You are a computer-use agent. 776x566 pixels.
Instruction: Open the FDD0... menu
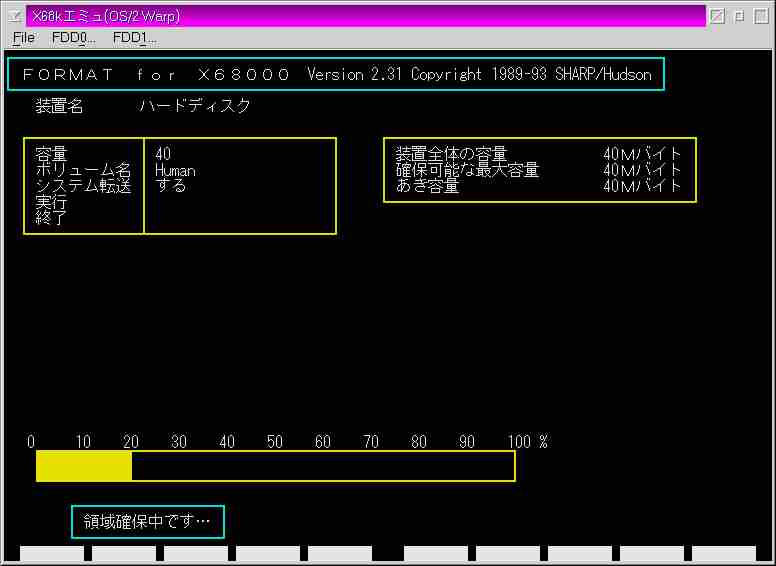[x=74, y=38]
